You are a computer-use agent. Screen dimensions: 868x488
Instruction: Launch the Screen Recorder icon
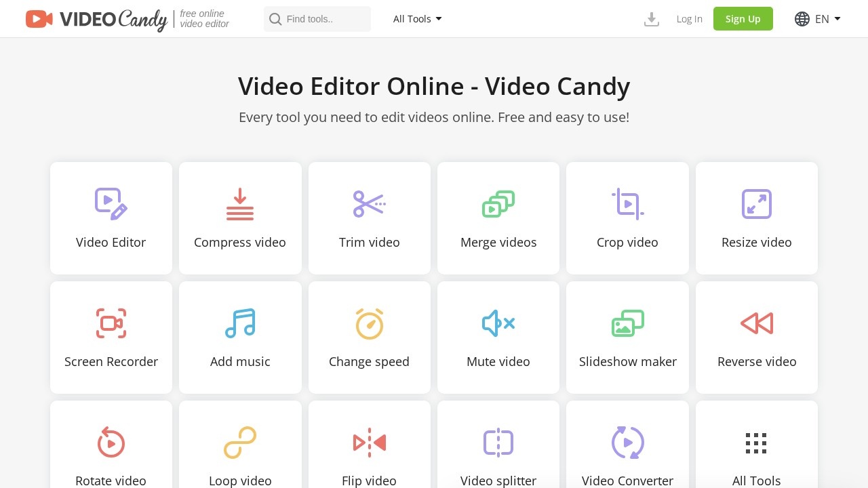(111, 323)
